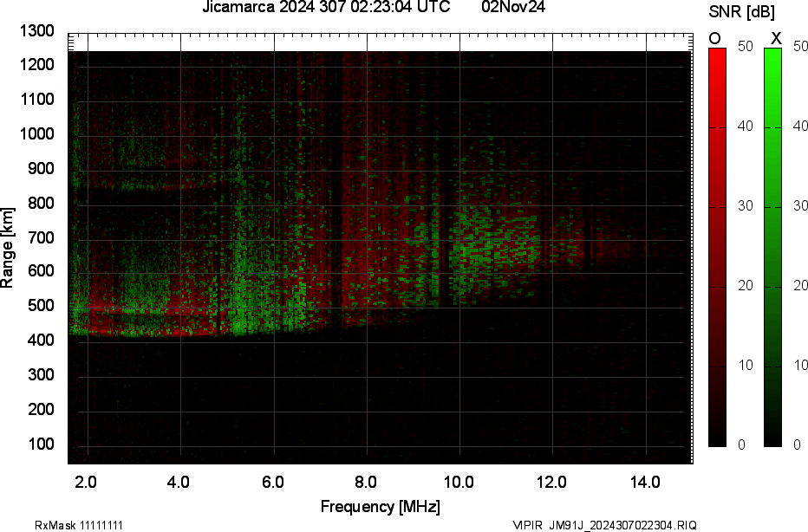The height and width of the screenshot is (532, 808).
Task: Click the 0 label on O color bar
Action: coord(741,444)
